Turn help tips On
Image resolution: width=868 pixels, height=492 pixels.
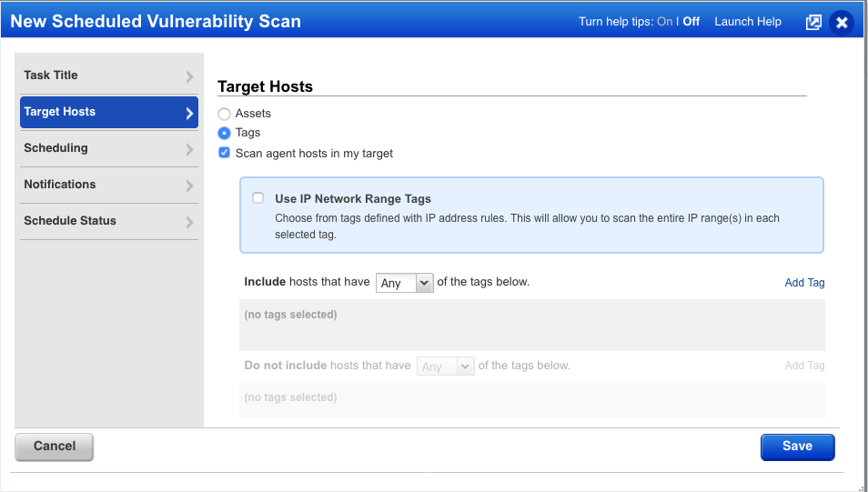tap(664, 22)
